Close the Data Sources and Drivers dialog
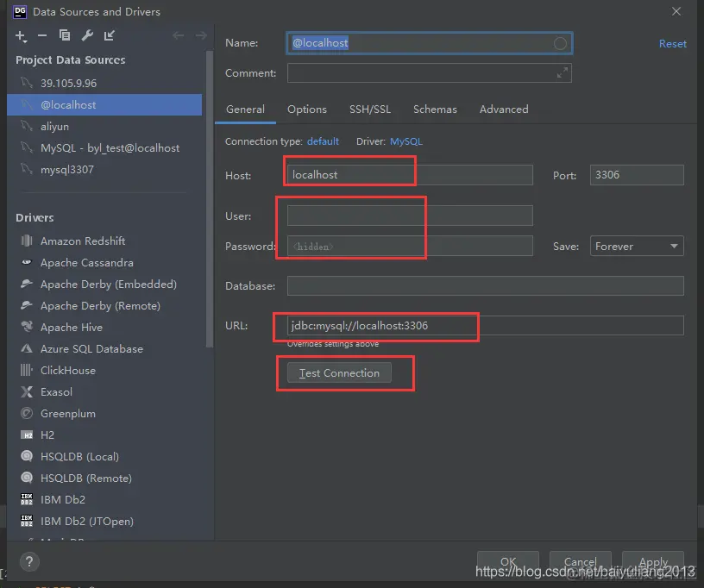 coord(676,11)
